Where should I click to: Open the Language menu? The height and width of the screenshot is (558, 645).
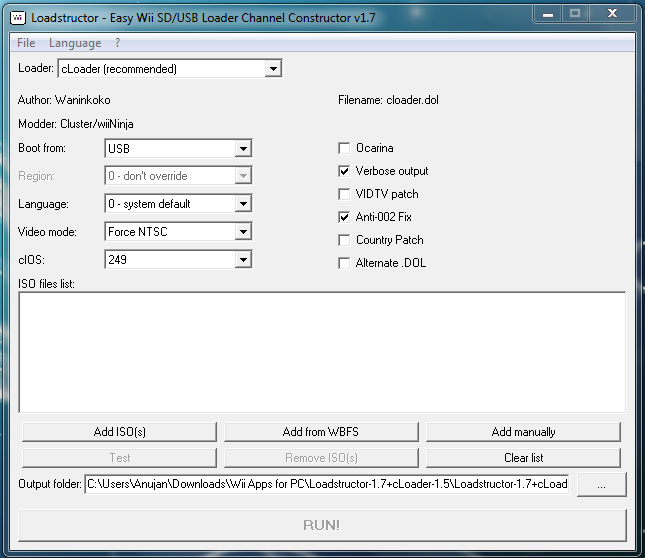pos(75,43)
